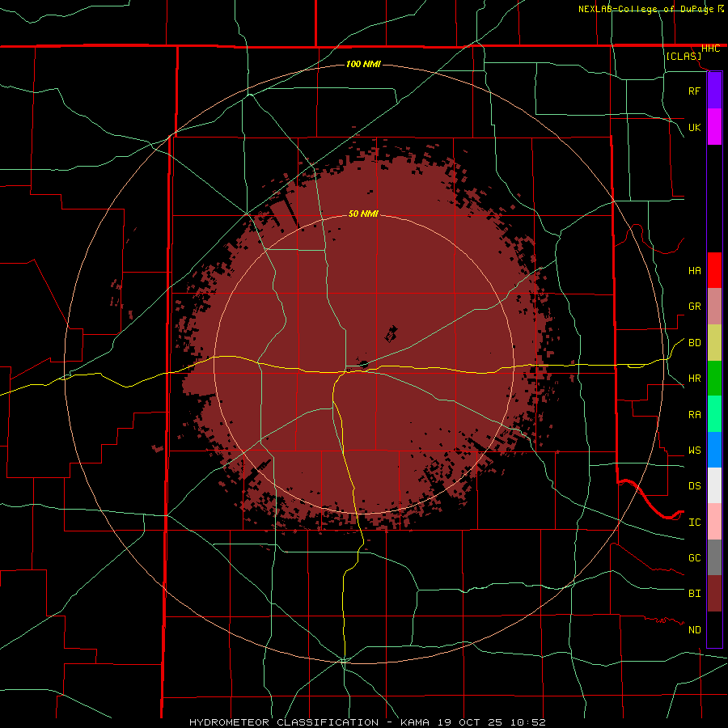This screenshot has width=728, height=728.
Task: Click the UK legend label
Action: click(x=694, y=128)
